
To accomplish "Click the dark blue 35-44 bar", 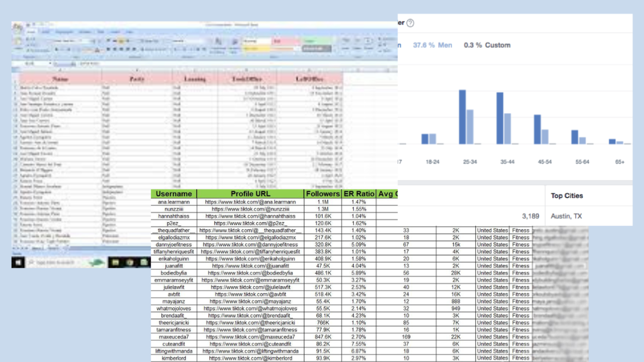I will coord(500,118).
